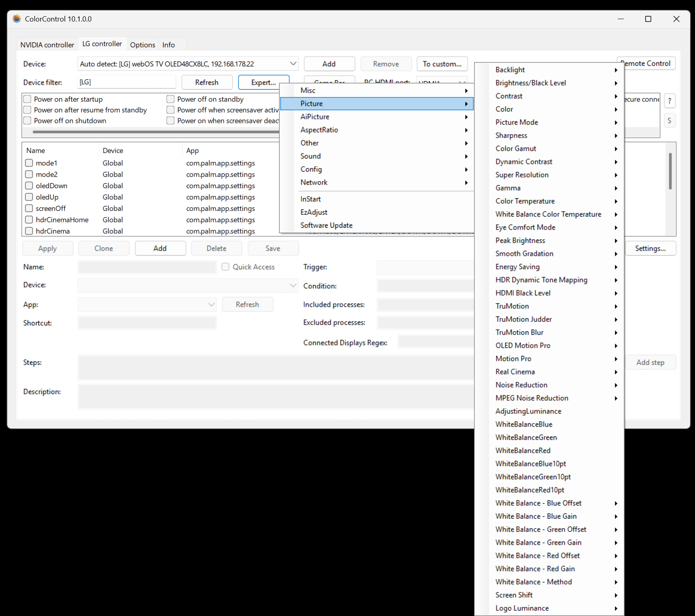Image resolution: width=695 pixels, height=616 pixels.
Task: Expand White Balance - Method submenu
Action: (549, 582)
